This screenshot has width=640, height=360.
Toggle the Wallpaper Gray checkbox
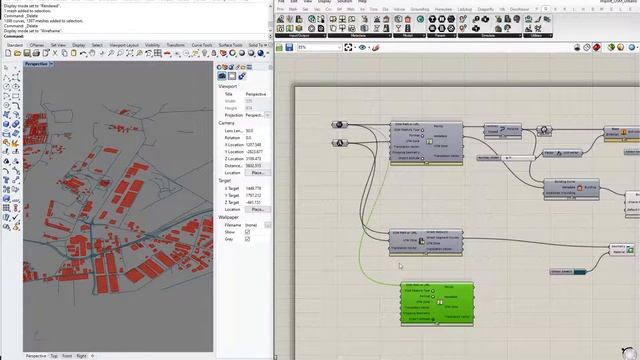point(247,239)
